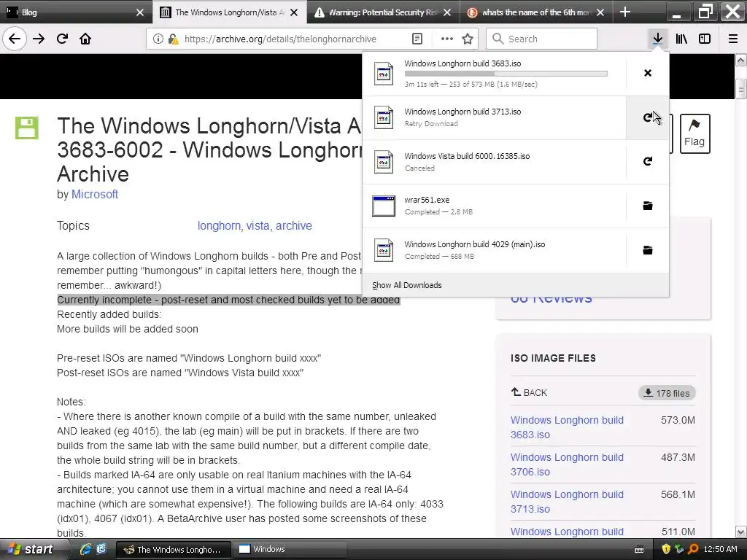Click the green floppy software icon
This screenshot has width=747, height=560.
tap(27, 128)
